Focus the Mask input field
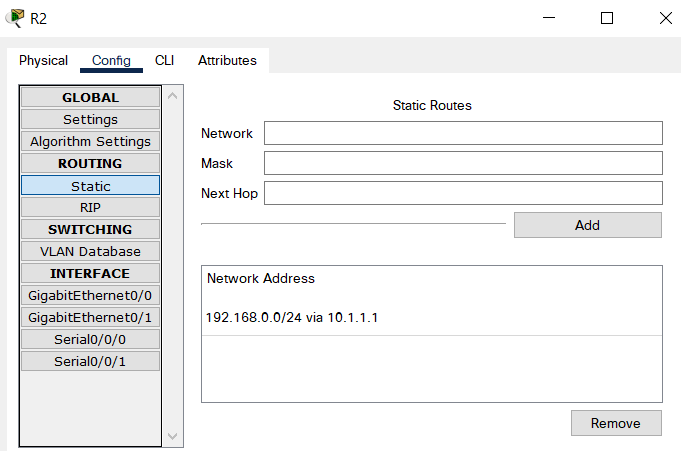This screenshot has width=681, height=451. pos(463,163)
